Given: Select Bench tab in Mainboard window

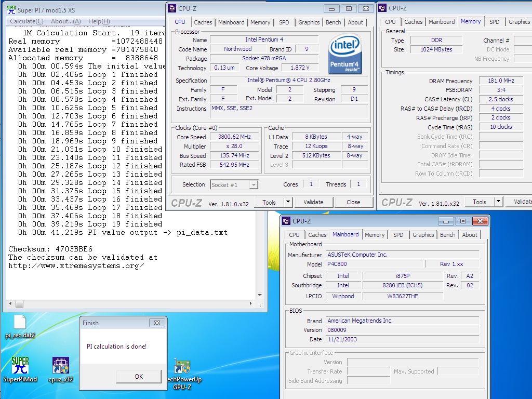Looking at the screenshot, I should 447,235.
